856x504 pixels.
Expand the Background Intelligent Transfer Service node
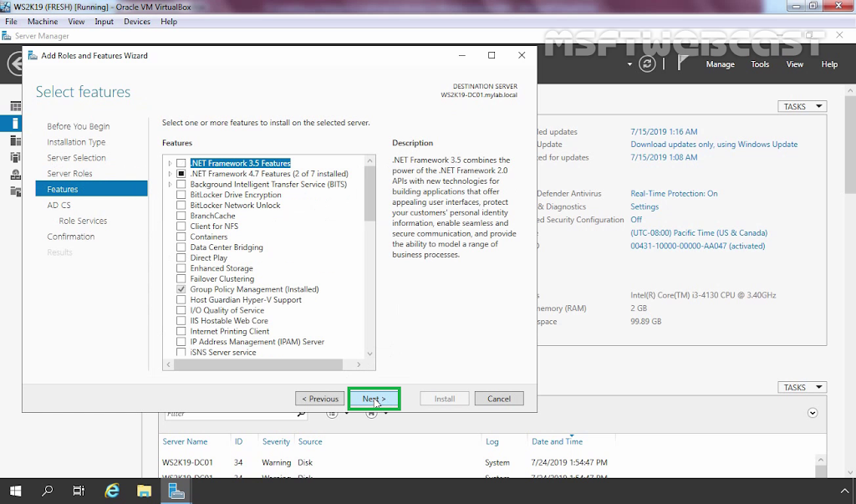(x=171, y=184)
